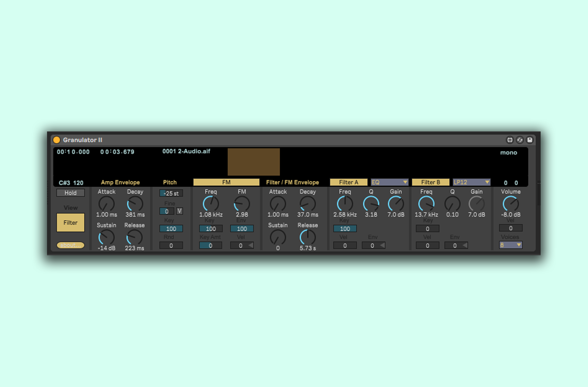Click the Filter A Freq knob
588x387 pixels.
coord(345,204)
